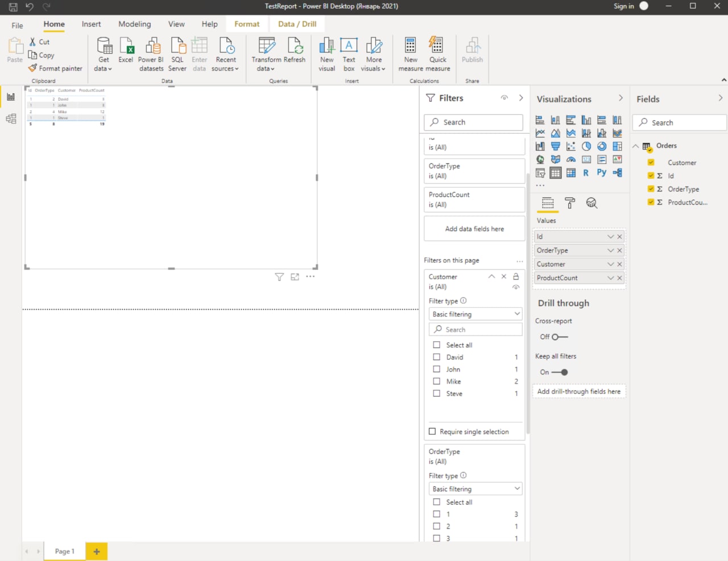Collapse the Filters pane chevron
Image resolution: width=728 pixels, height=561 pixels.
tap(521, 98)
